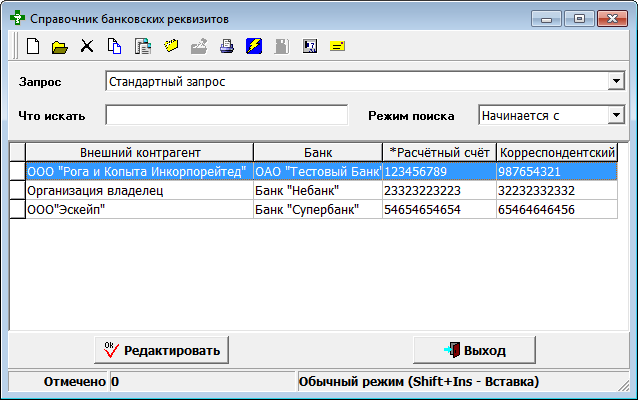Viewport: 638px width, 400px height.
Task: Delete entry with the X icon
Action: (x=87, y=46)
